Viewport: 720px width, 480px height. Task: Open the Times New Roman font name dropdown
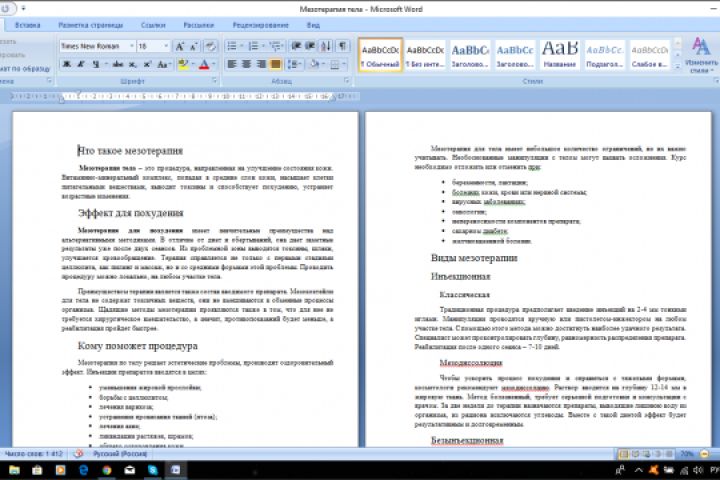[x=131, y=46]
